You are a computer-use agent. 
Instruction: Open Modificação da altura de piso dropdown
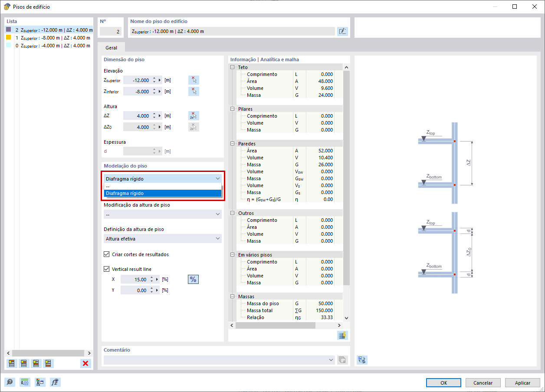163,214
